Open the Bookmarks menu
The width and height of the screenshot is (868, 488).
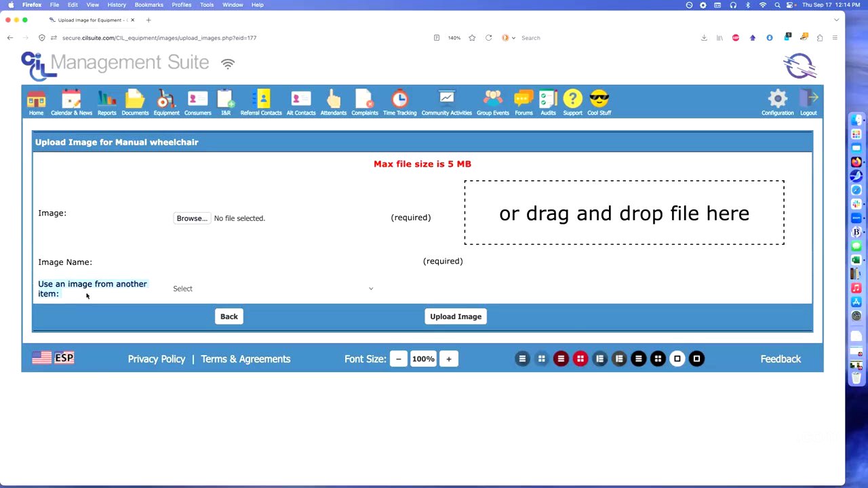149,5
